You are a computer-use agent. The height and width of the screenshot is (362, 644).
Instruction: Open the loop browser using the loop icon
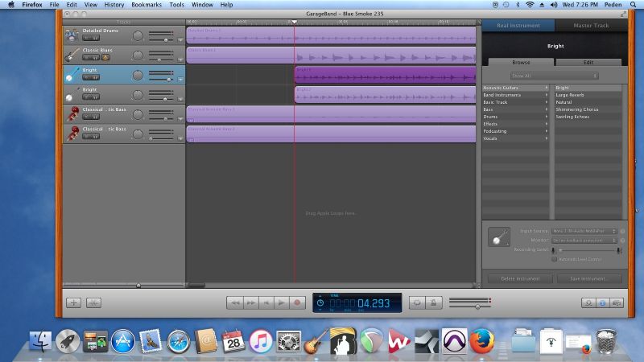588,302
